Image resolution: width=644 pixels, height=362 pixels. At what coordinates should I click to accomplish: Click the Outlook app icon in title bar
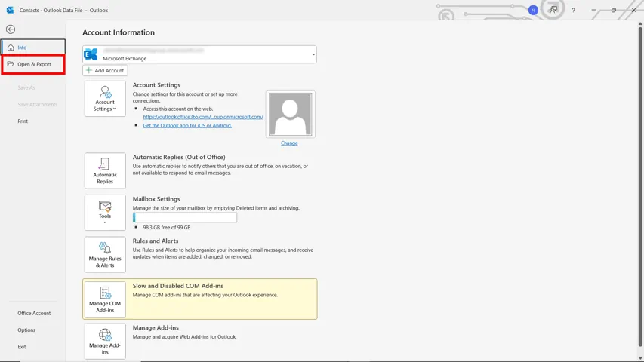(x=10, y=10)
